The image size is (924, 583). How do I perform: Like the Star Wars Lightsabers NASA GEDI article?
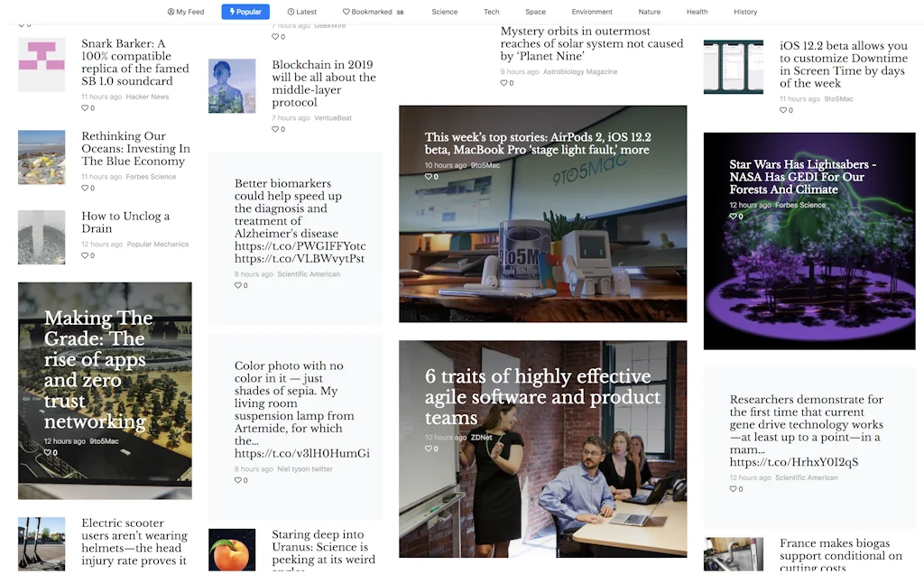(x=736, y=217)
